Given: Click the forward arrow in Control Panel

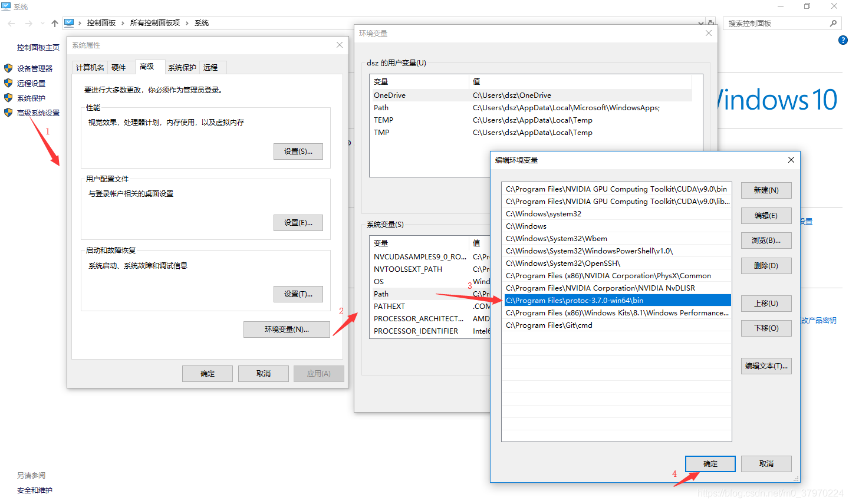Looking at the screenshot, I should [28, 23].
